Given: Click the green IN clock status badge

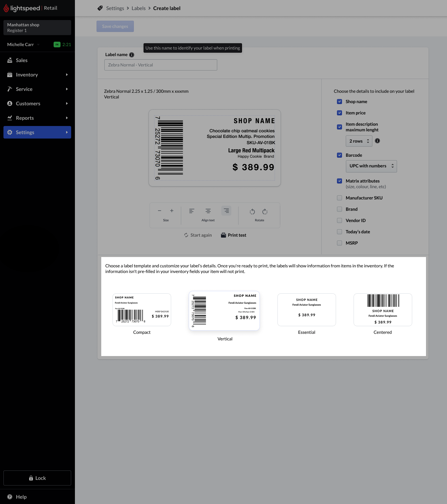Looking at the screenshot, I should click(x=57, y=45).
